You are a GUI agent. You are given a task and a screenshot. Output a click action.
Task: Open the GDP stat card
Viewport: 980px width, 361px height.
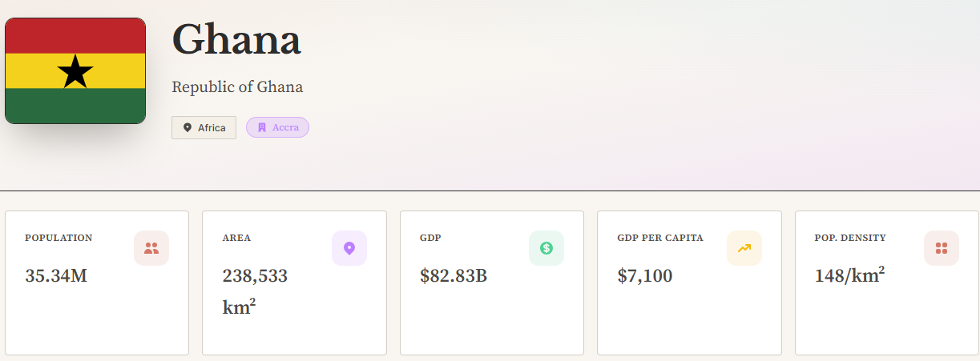(492, 283)
